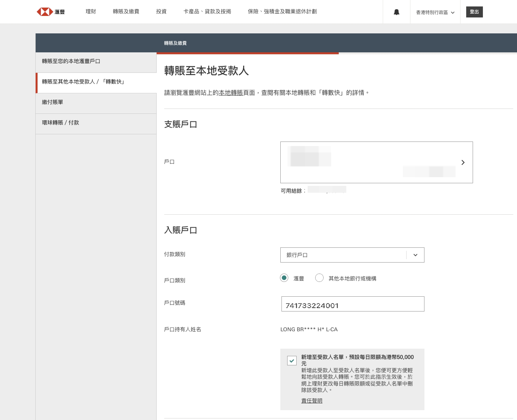
Task: Click the account holder name LONG BR**** H* L-CA
Action: tap(309, 329)
